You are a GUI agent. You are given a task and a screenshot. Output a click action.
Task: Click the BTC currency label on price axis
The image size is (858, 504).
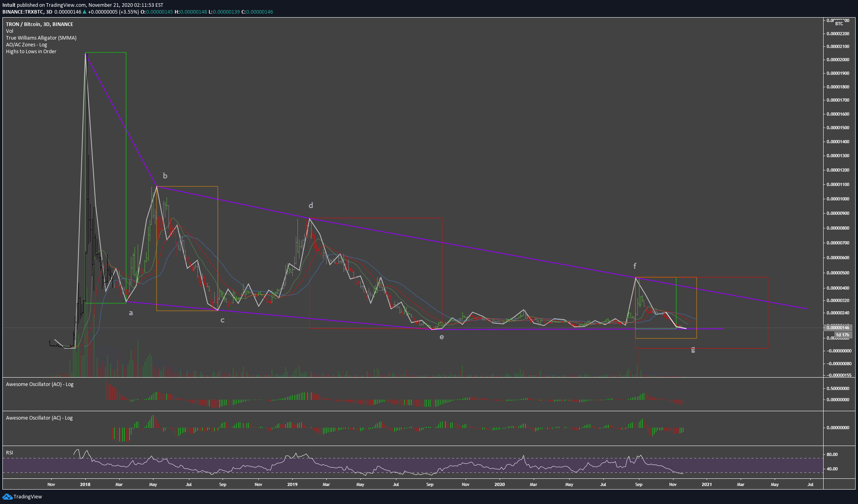click(x=839, y=24)
